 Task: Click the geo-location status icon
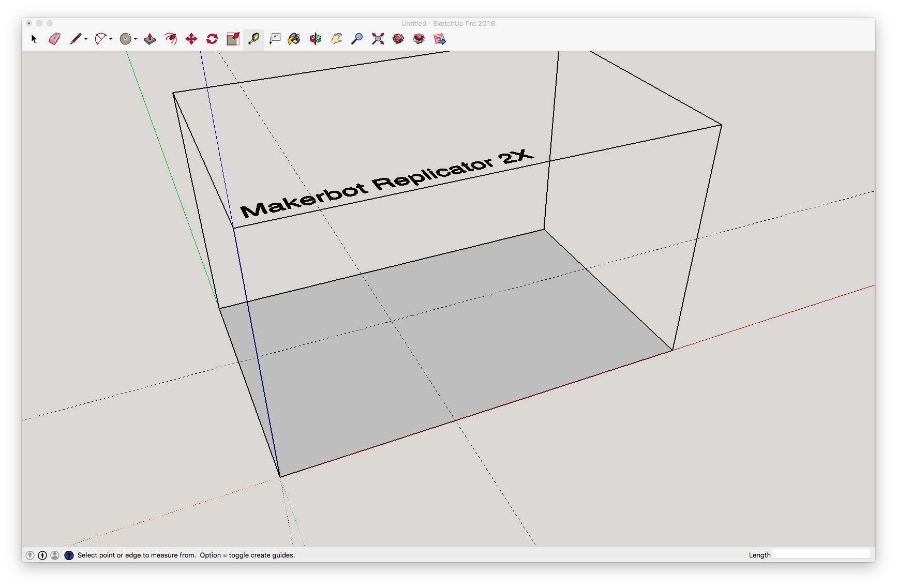tap(30, 555)
